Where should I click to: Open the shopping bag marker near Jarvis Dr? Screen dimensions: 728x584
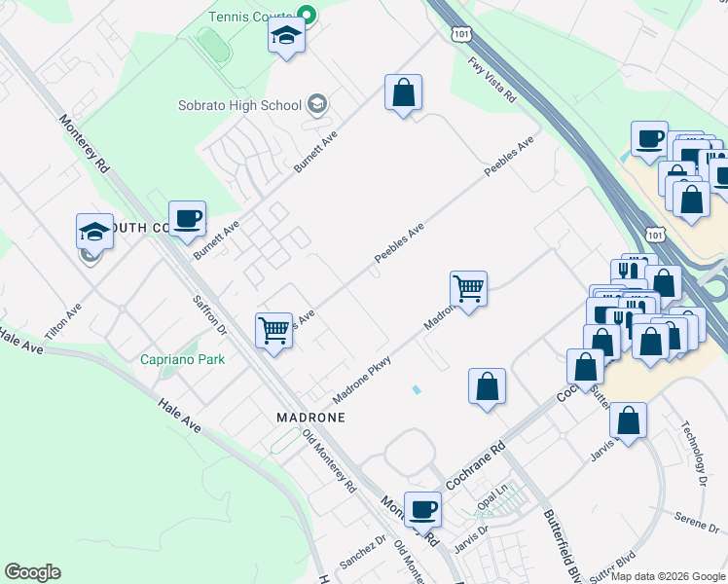[628, 422]
